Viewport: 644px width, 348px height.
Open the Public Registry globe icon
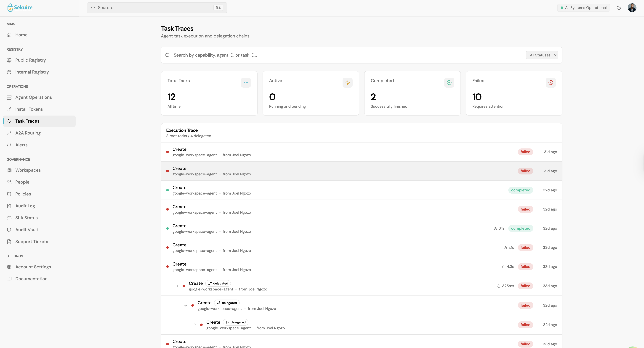pyautogui.click(x=9, y=60)
